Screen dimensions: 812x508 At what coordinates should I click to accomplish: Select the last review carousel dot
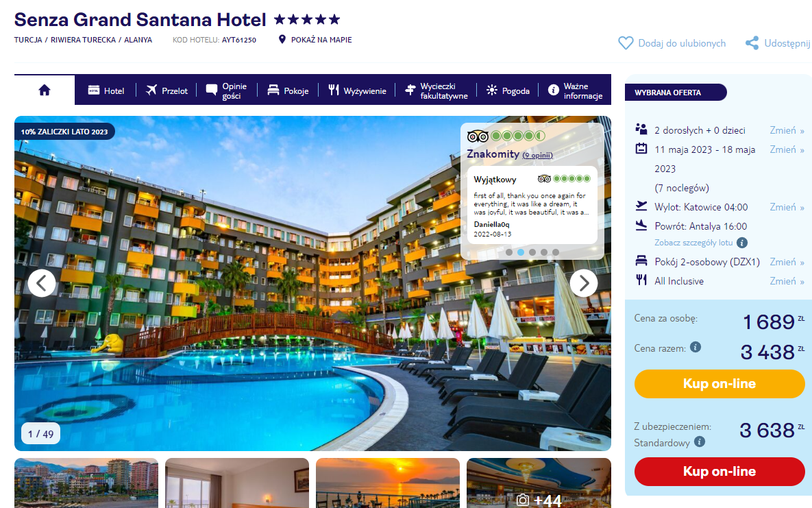(556, 252)
